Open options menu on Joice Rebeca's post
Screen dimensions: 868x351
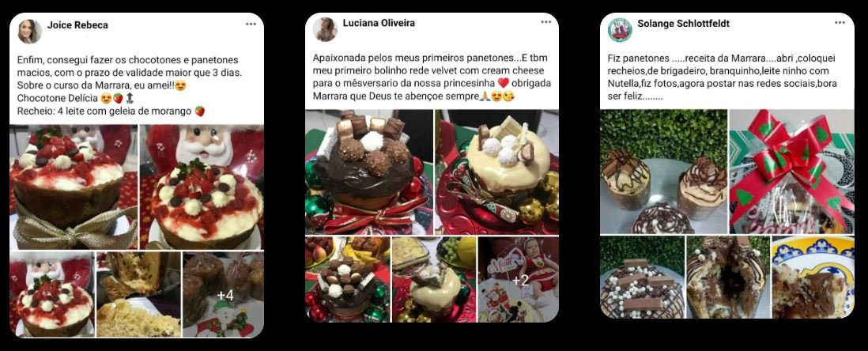coord(251,25)
